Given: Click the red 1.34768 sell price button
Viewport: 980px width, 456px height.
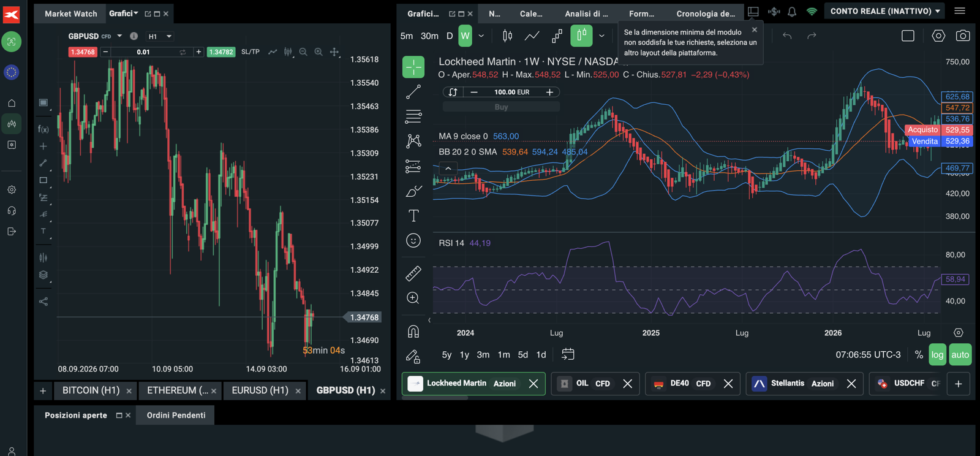Looking at the screenshot, I should 83,52.
